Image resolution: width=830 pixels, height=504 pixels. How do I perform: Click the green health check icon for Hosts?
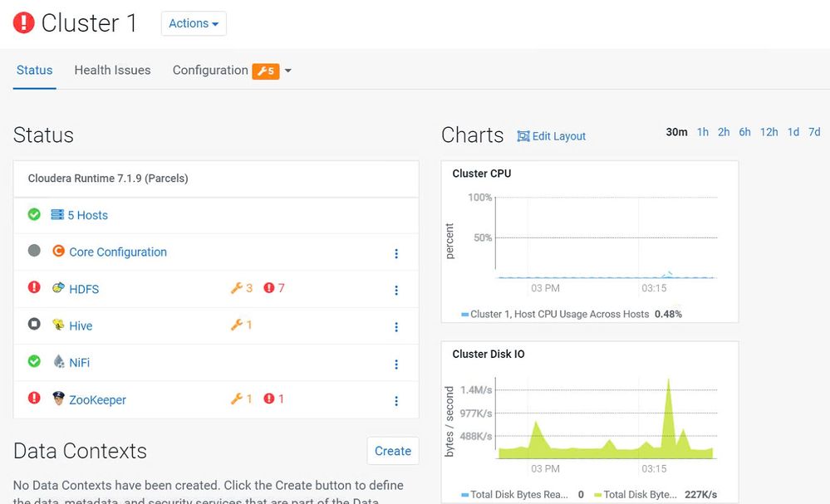34,214
